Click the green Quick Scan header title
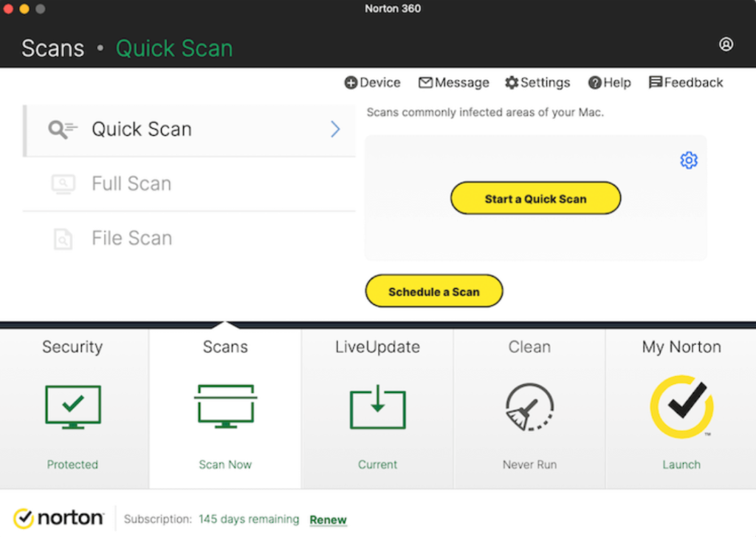 coord(174,48)
